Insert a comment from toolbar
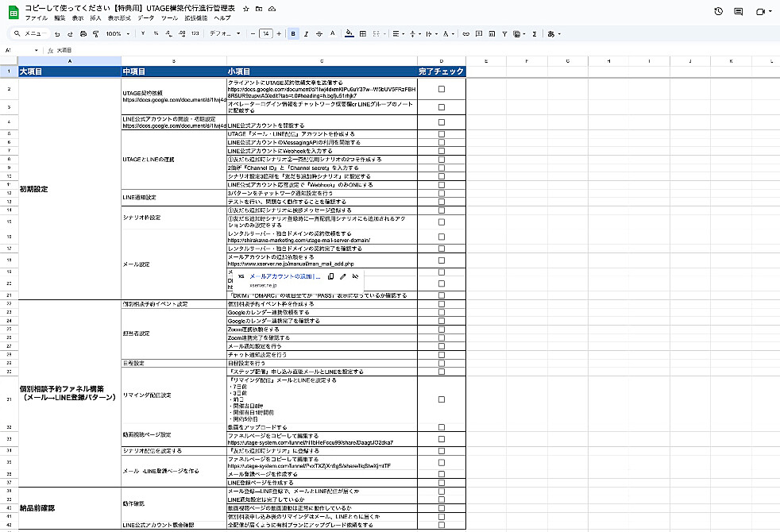Viewport: 780px width, 532px height. point(478,34)
